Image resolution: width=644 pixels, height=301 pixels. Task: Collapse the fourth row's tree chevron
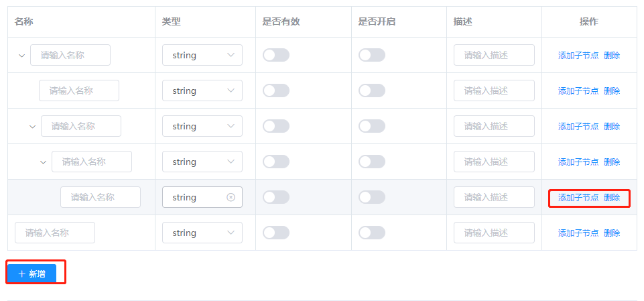click(x=43, y=162)
